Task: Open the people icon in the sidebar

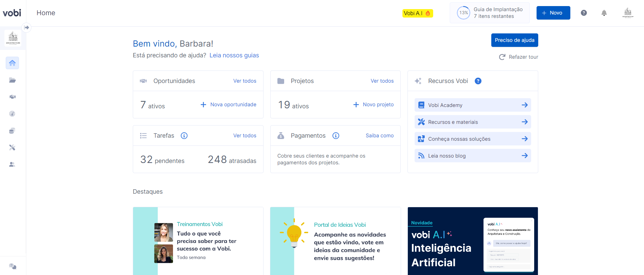Action: pos(12,164)
